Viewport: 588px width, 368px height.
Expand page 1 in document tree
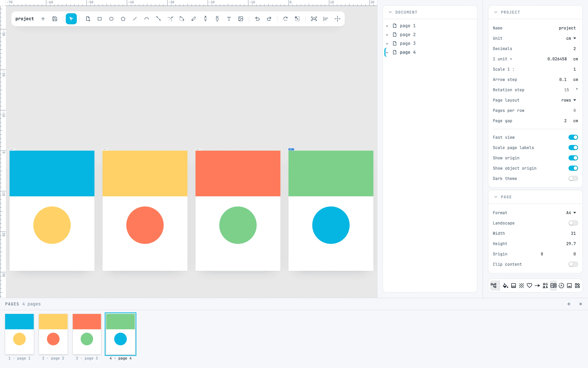click(387, 26)
